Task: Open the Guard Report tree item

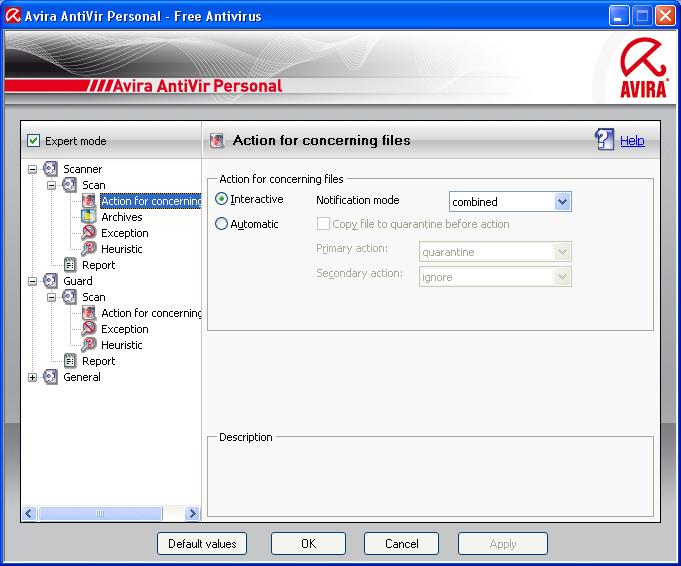Action: click(98, 361)
